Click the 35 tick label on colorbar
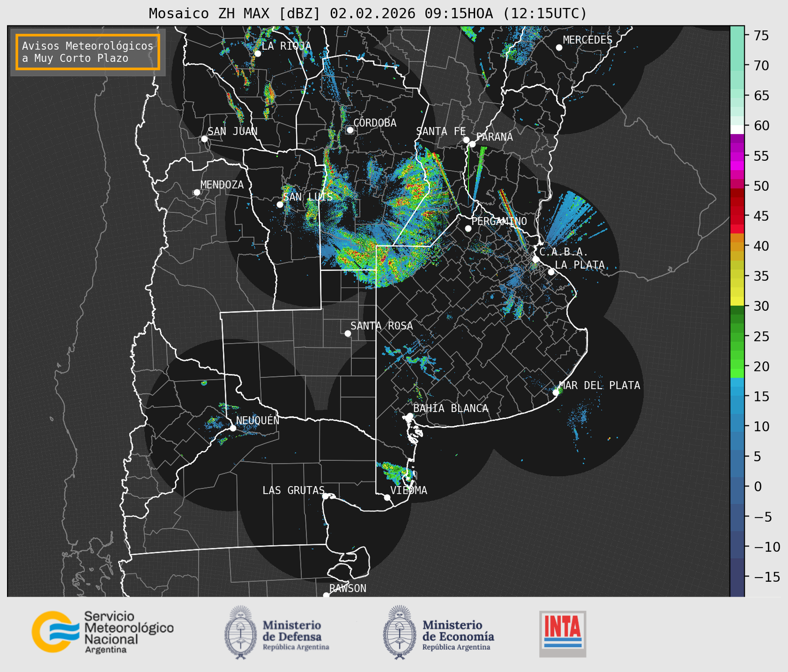 (x=761, y=276)
